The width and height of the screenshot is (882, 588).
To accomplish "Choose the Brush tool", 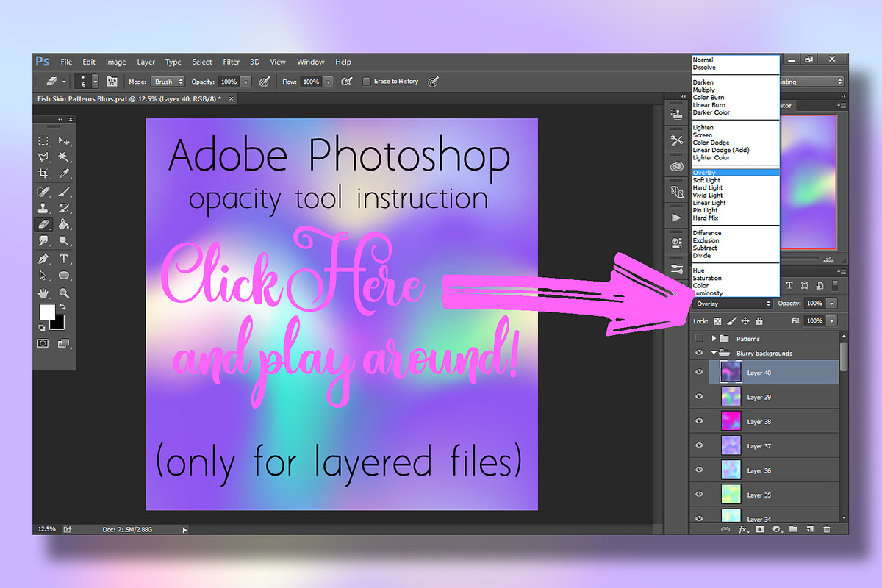I will (64, 193).
